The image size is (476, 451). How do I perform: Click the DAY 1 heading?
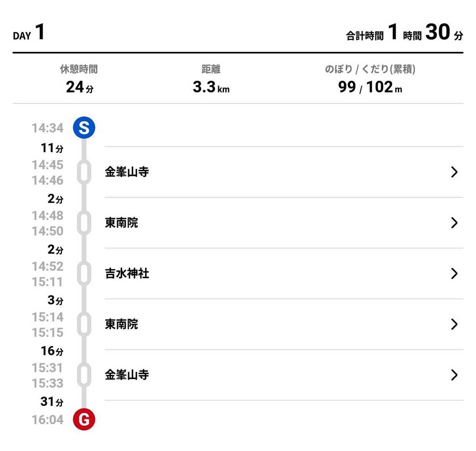click(x=29, y=33)
